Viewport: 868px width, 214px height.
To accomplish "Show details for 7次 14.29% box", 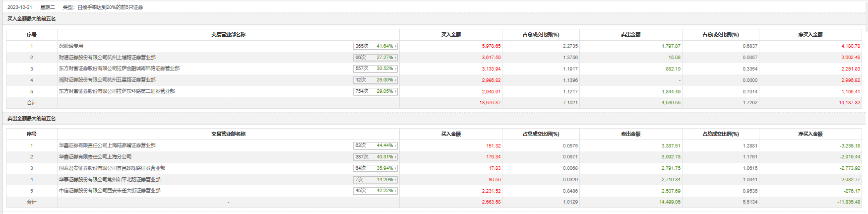I will click(x=375, y=180).
